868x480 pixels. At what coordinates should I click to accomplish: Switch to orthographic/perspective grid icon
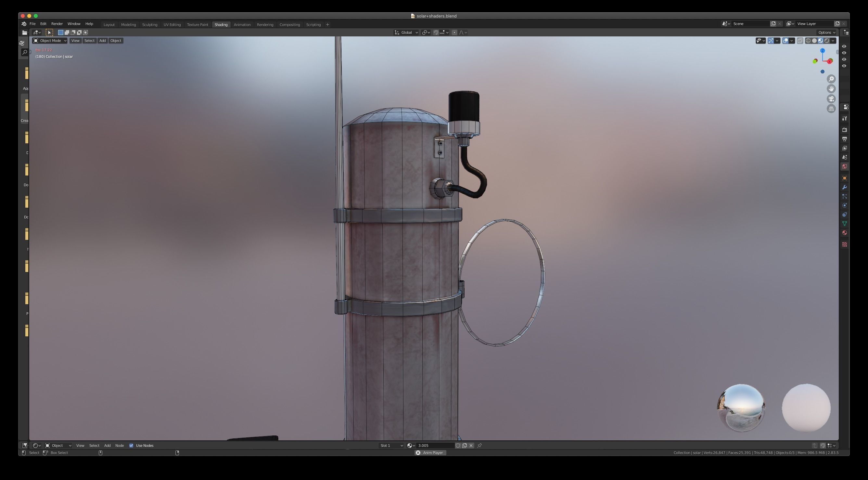[831, 109]
